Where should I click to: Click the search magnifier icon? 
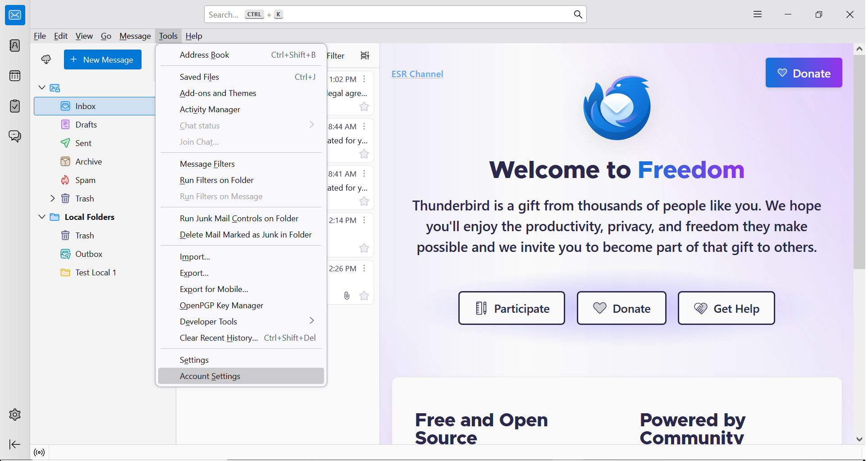point(578,14)
